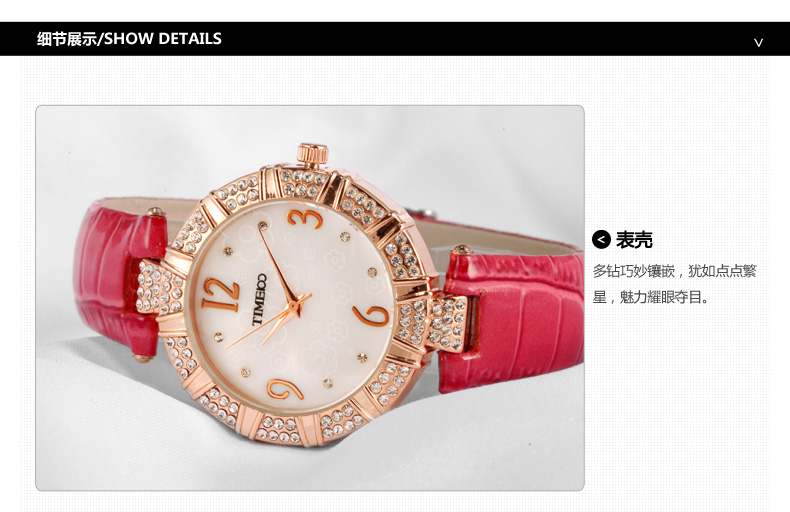
Task: Click the left diamond bow-shaped lug ornament
Action: pos(160,287)
